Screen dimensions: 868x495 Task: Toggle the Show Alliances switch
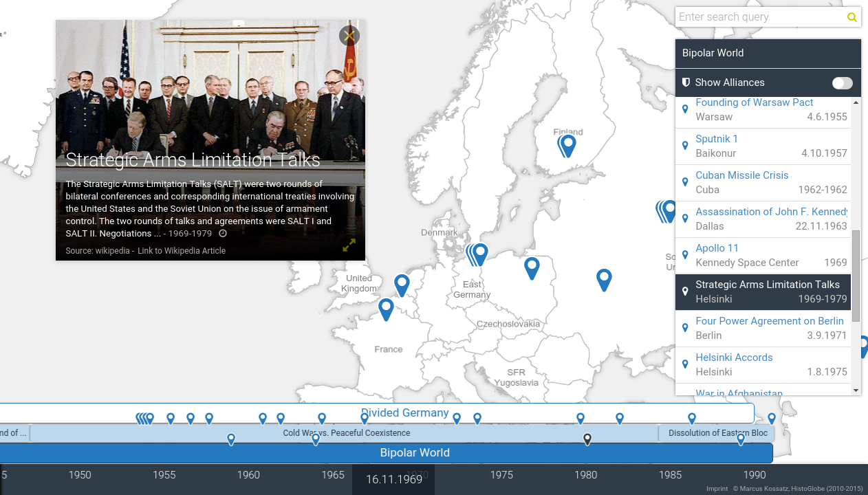click(842, 83)
